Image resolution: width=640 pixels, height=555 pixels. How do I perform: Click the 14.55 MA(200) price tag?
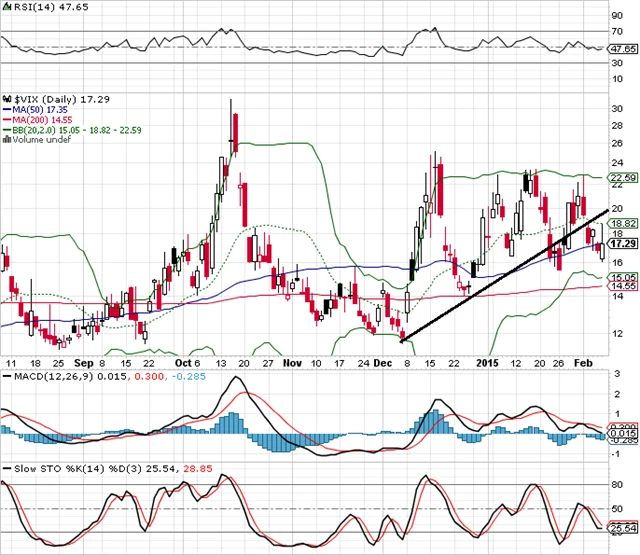coord(622,286)
